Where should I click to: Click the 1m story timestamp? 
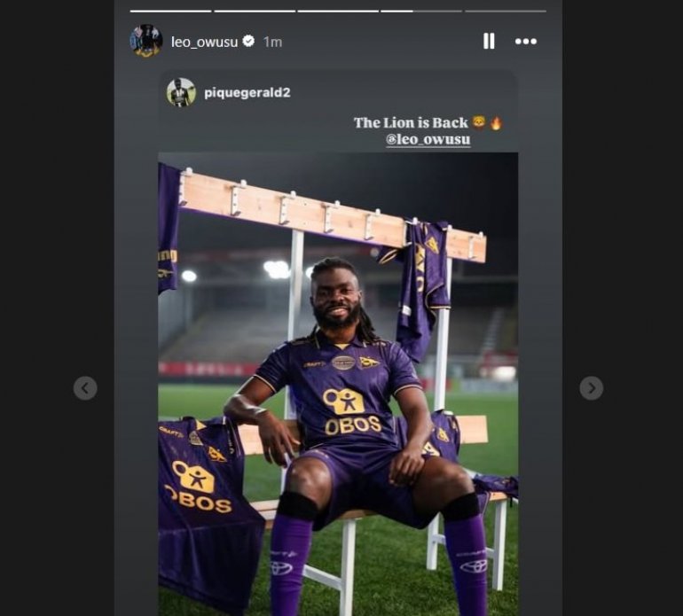click(x=272, y=42)
